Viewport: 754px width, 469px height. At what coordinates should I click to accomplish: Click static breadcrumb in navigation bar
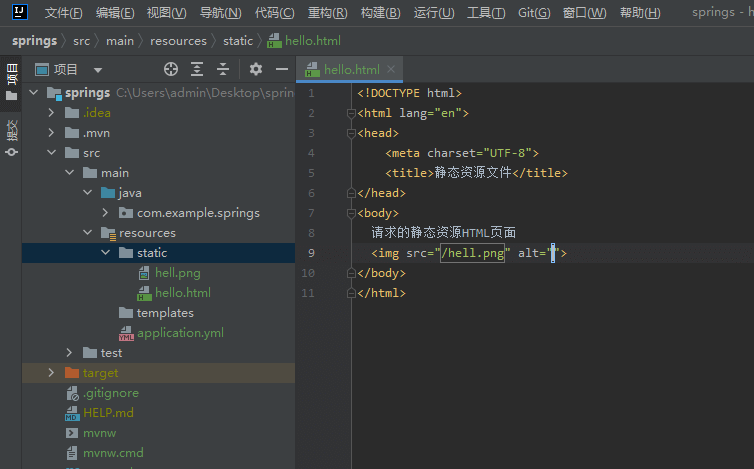238,41
